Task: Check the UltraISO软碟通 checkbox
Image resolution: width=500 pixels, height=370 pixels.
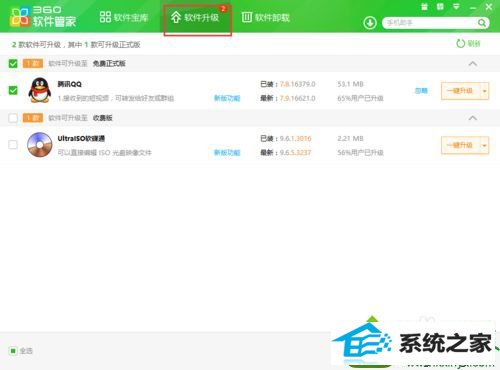Action: tap(13, 145)
